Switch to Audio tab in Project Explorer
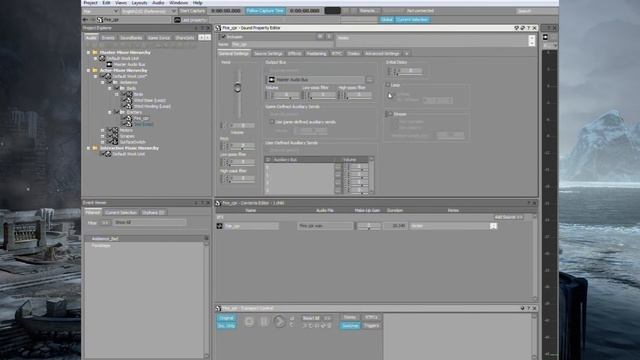 coord(91,38)
